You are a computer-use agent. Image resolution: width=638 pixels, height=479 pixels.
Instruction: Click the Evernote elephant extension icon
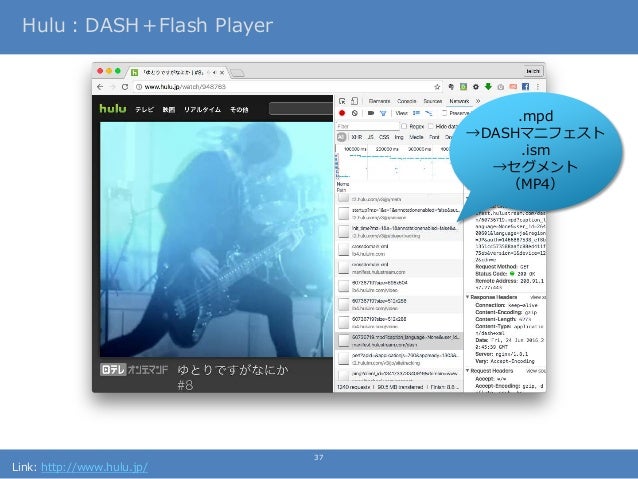coord(451,87)
